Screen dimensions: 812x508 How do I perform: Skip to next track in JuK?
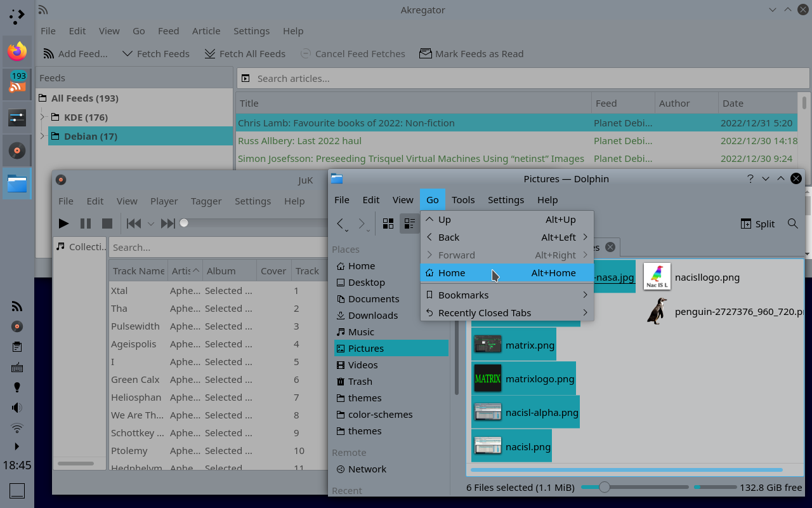(167, 224)
